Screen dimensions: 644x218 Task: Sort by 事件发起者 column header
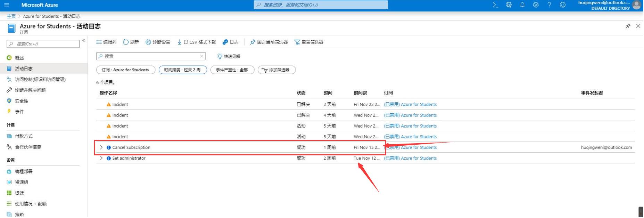592,93
